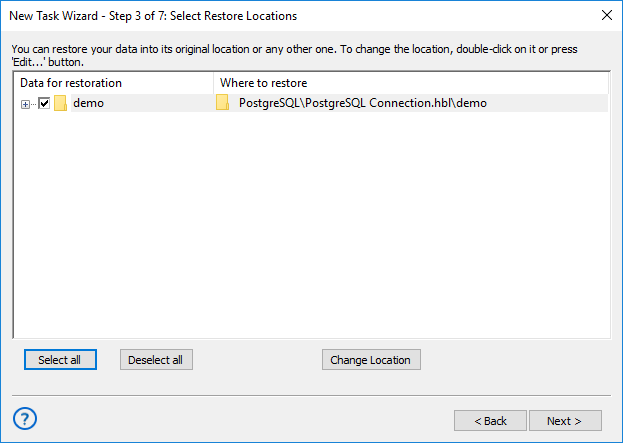623x443 pixels.
Task: Close the New Task Wizard window
Action: 606,16
